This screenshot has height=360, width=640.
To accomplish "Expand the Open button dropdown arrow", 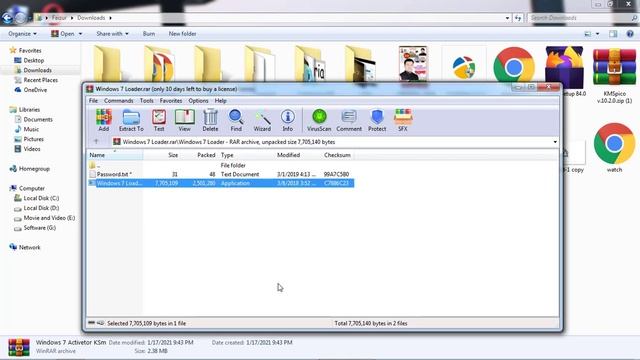I will pyautogui.click(x=80, y=34).
